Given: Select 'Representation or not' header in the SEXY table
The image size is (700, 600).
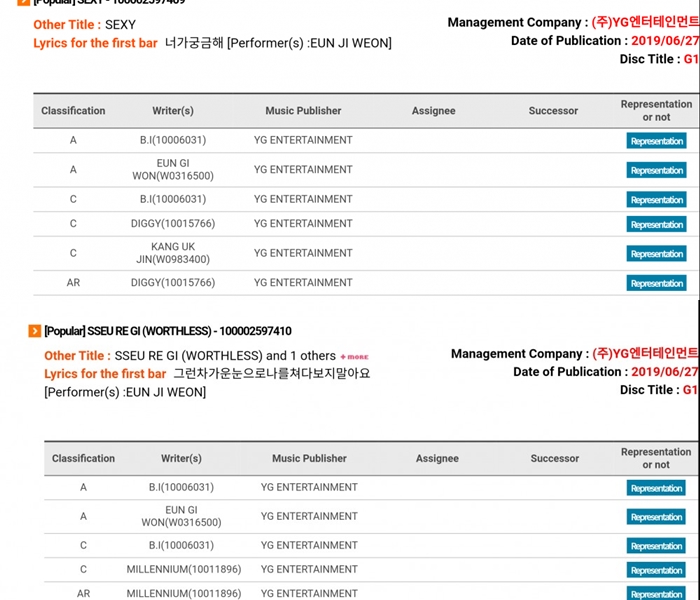Looking at the screenshot, I should coord(656,110).
